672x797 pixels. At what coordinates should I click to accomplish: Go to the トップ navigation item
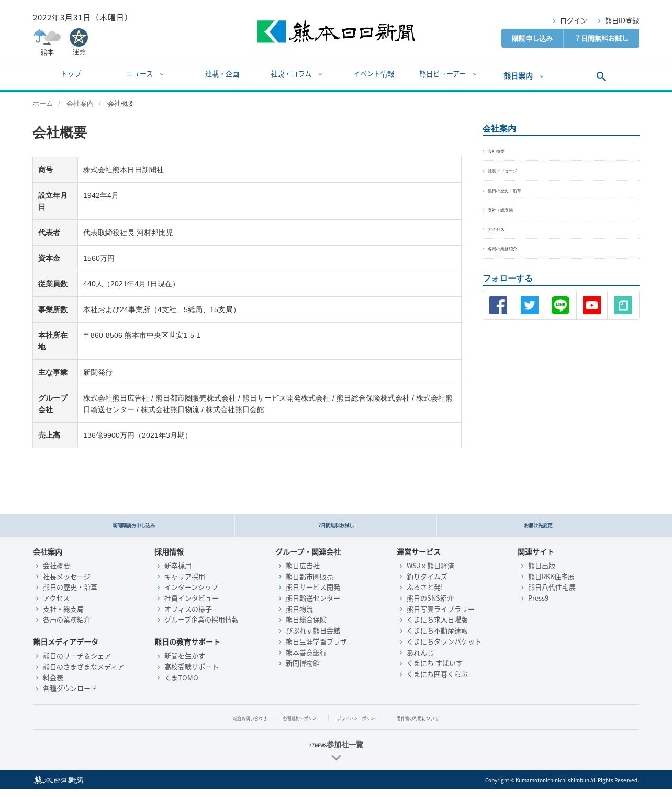coord(71,74)
